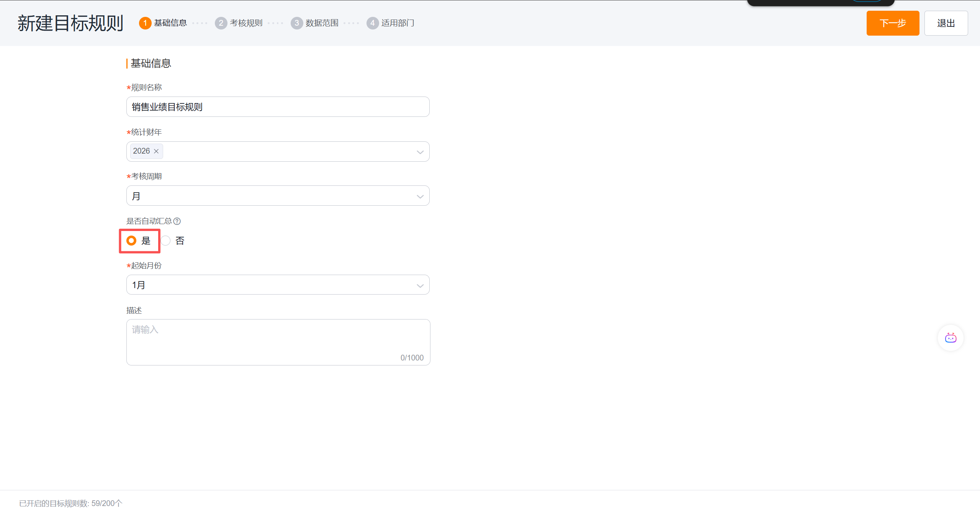The height and width of the screenshot is (516, 980).
Task: Click the auto-summary help question mark icon
Action: pos(177,221)
